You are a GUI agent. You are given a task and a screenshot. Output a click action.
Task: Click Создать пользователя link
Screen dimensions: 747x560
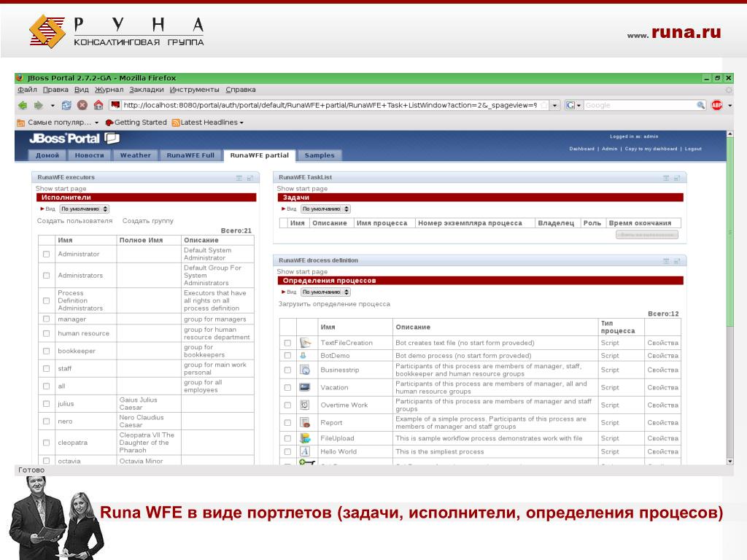tap(75, 221)
